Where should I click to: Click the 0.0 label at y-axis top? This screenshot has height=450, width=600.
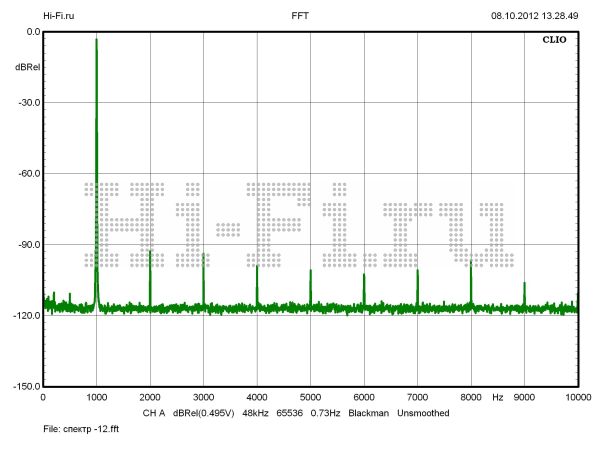tap(32, 32)
